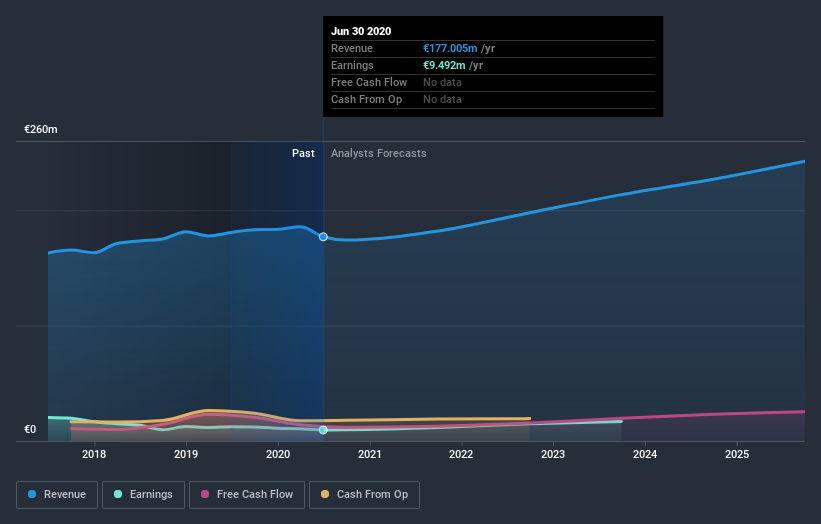Image resolution: width=821 pixels, height=524 pixels.
Task: Toggle the Cash From Op legend button
Action: (364, 495)
